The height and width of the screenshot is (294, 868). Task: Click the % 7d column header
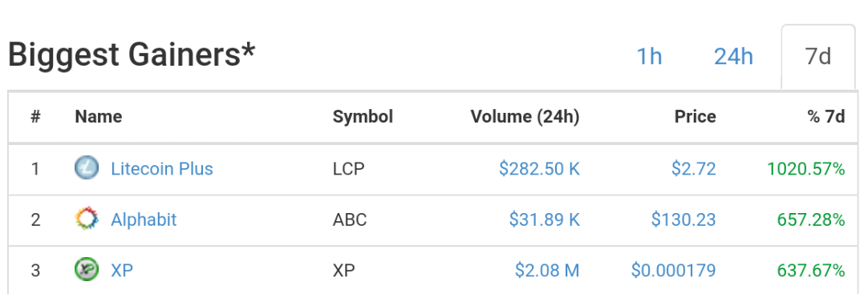click(x=826, y=117)
